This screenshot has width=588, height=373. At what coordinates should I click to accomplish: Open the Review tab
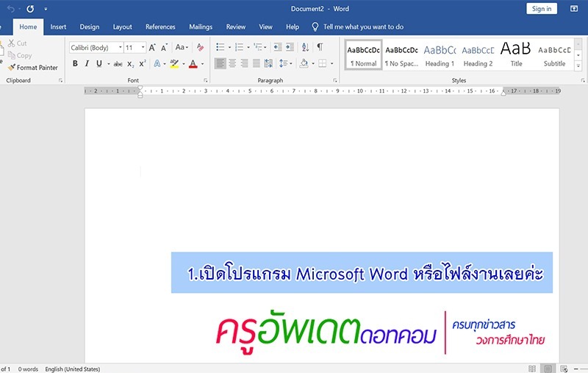click(x=236, y=26)
